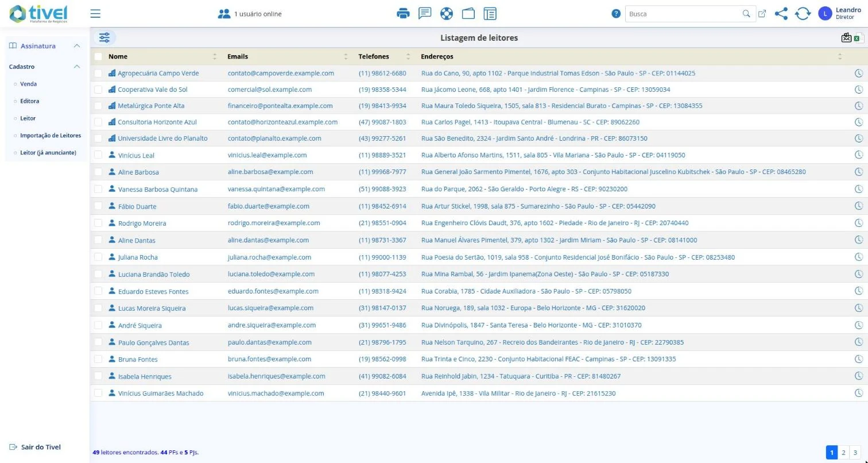Open the Metalúrgica Ponte Alta reader link

coord(151,106)
